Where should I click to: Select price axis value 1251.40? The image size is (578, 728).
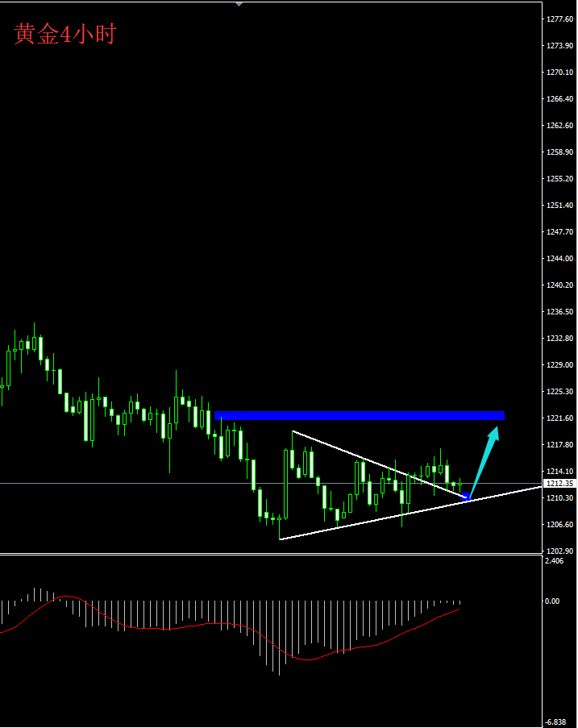point(560,206)
